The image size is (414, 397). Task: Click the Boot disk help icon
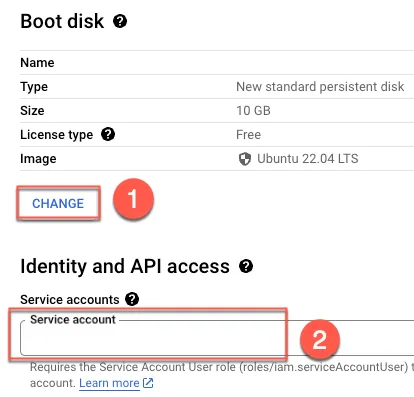[x=120, y=22]
